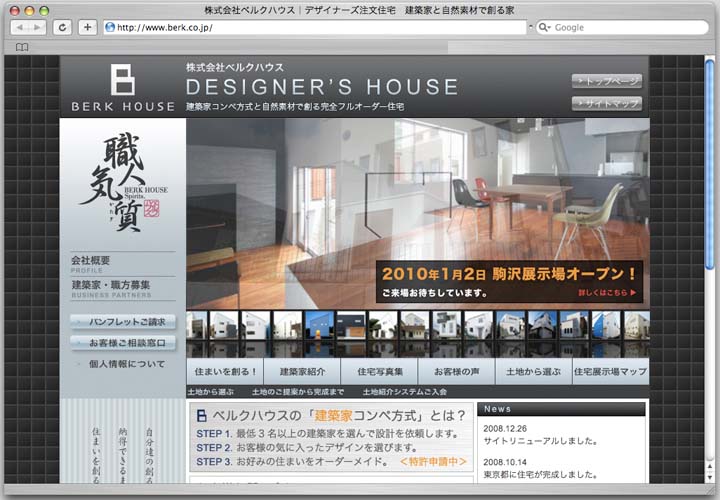Reload the page with the refresh icon

coord(63,27)
